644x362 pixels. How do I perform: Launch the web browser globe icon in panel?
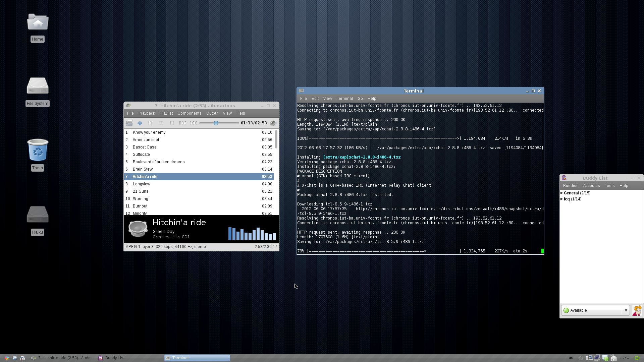[x=15, y=358]
